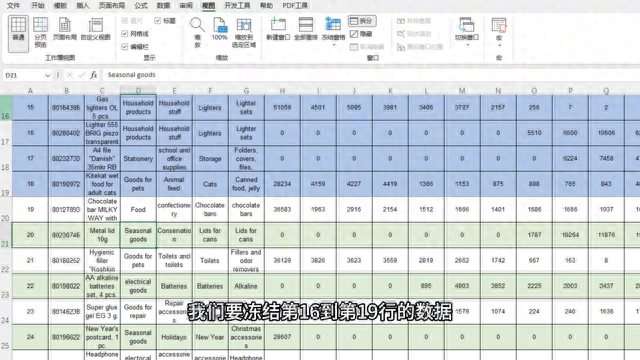Select the Food cell in row 20
Viewport: 640px width, 360px height.
tap(138, 210)
